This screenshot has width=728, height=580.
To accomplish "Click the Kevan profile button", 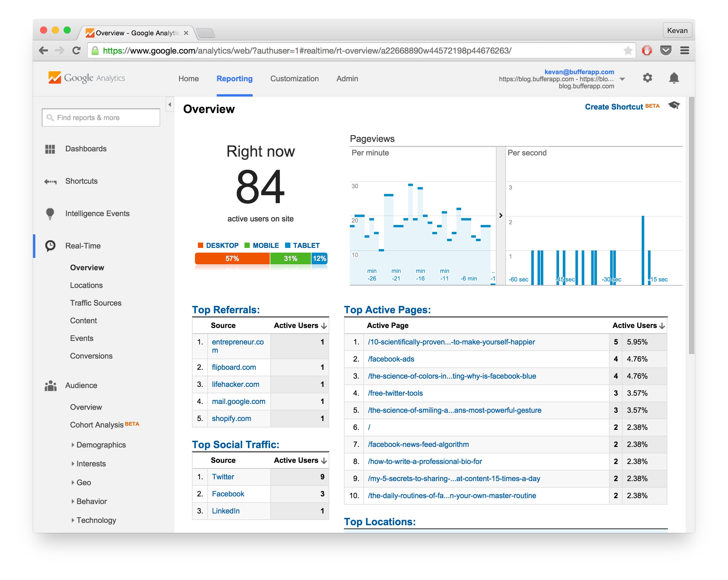I will coord(677,30).
